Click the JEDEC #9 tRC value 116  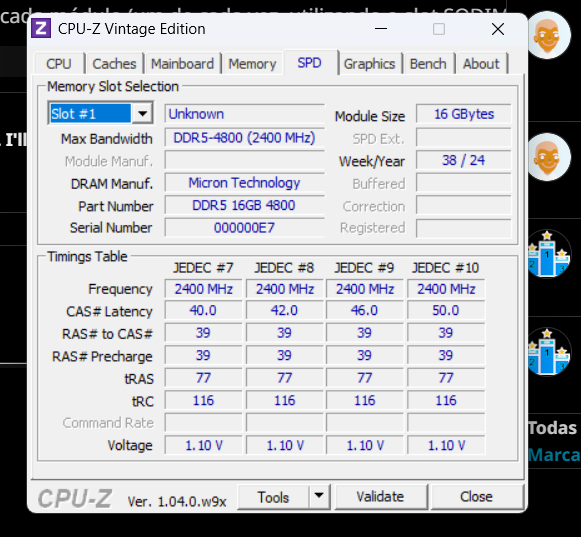coord(365,401)
